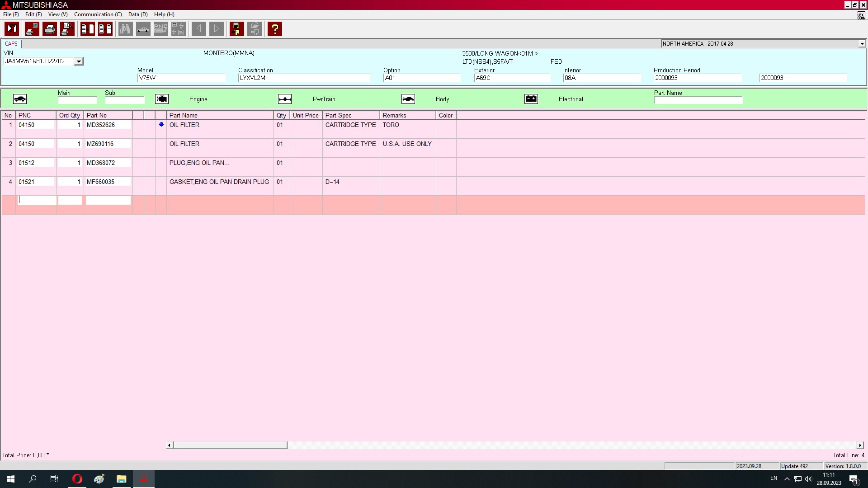Click the Engine category icon

click(161, 99)
